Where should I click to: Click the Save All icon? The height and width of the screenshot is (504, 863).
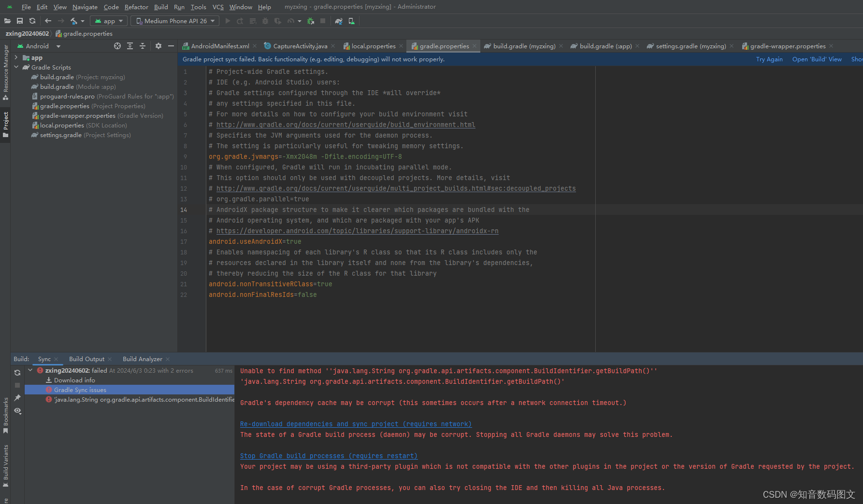pyautogui.click(x=19, y=21)
